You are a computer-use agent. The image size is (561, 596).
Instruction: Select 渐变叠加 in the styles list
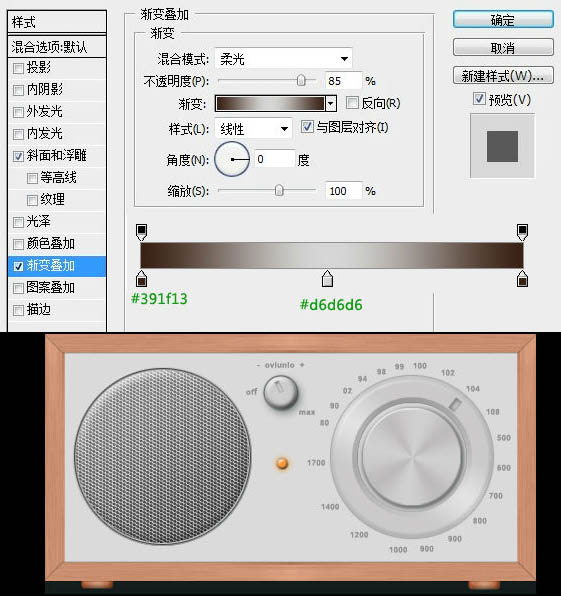(57, 266)
